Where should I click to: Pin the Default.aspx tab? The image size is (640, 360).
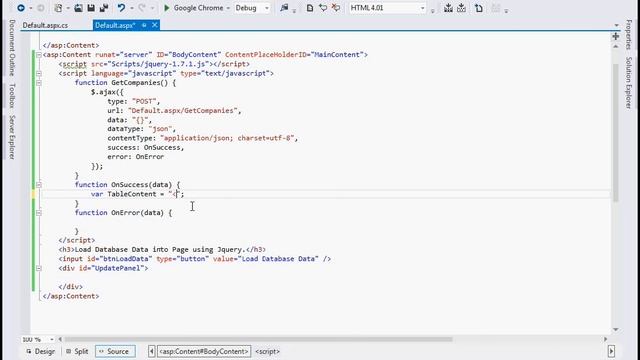(x=144, y=25)
